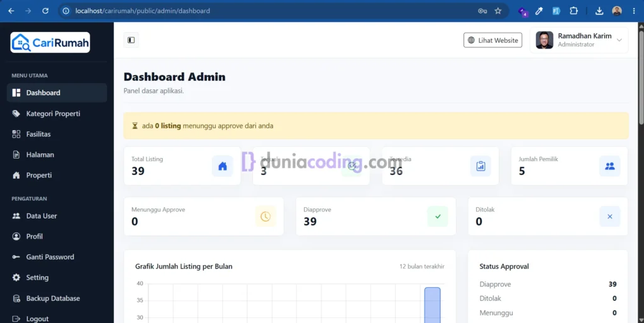The image size is (644, 323).
Task: Click the Profil person icon
Action: click(x=16, y=236)
